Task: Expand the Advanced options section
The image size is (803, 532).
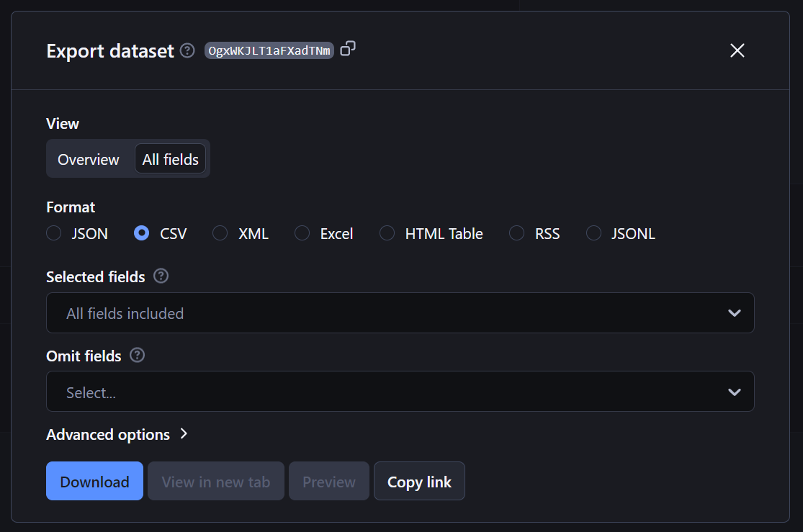Action: coord(117,434)
